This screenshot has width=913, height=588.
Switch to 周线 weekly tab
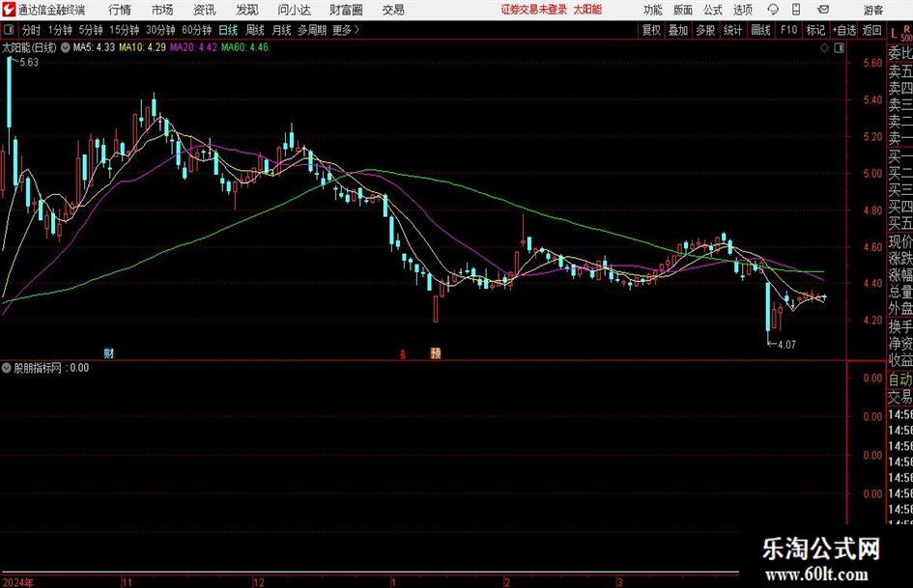(255, 30)
